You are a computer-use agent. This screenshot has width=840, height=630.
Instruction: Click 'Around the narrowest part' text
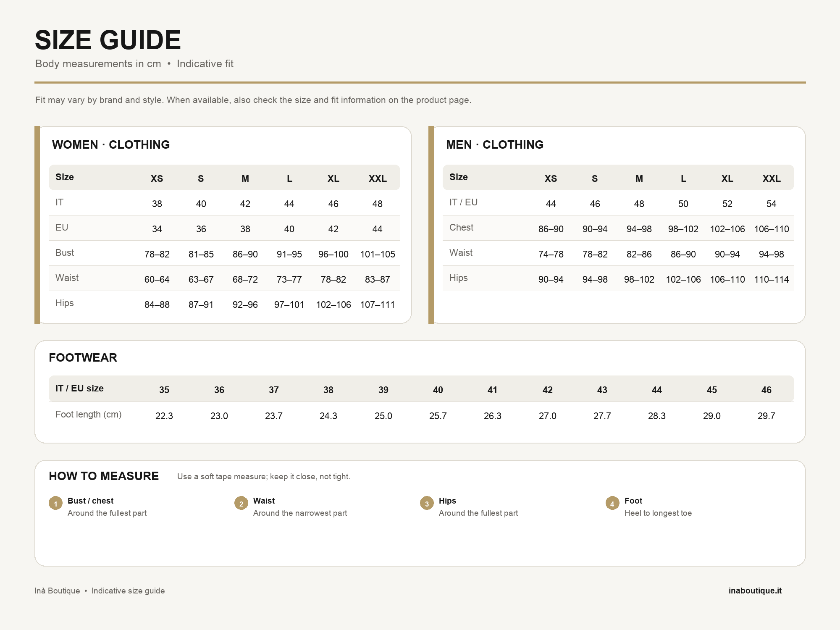[300, 513]
